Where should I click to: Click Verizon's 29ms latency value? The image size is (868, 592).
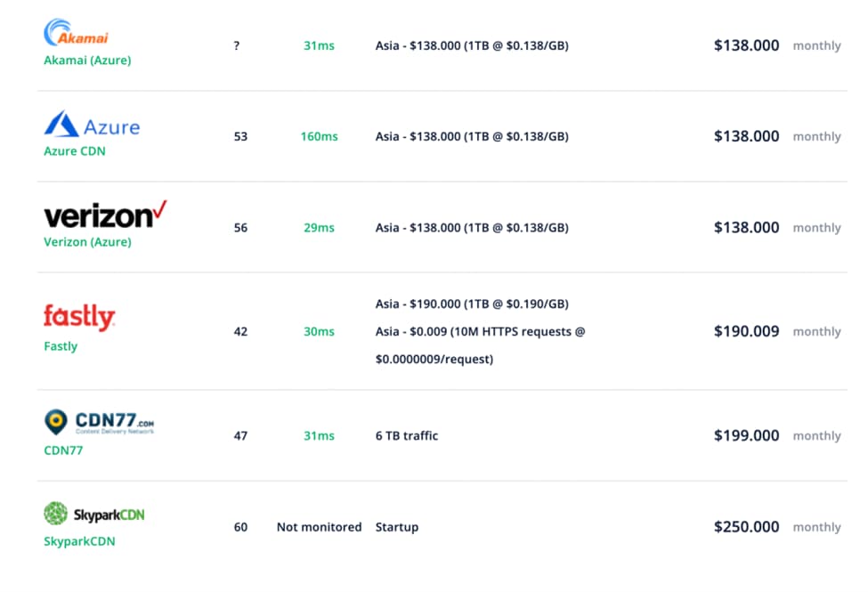click(x=319, y=228)
